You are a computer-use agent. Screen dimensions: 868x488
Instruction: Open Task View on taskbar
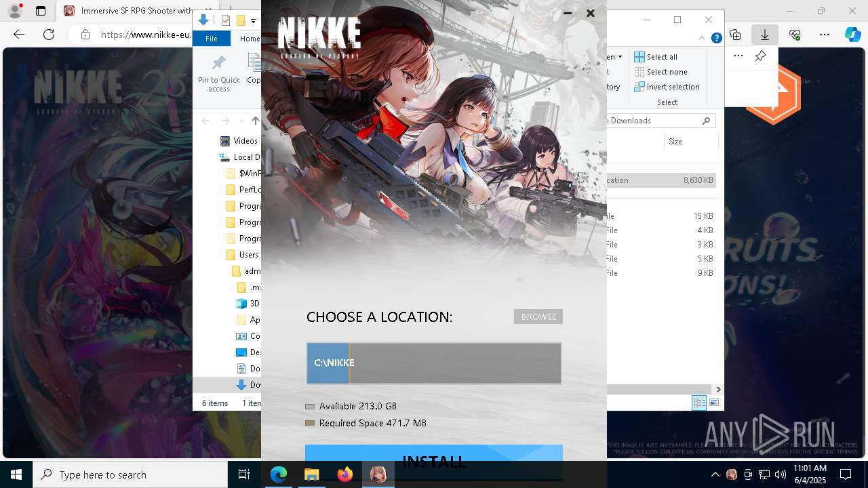coord(244,474)
